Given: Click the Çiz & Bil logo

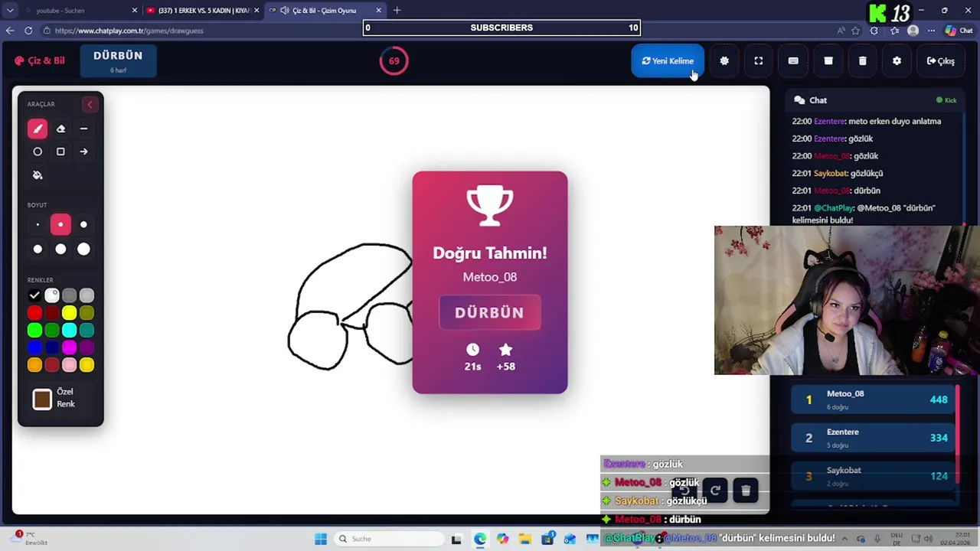Looking at the screenshot, I should point(40,60).
